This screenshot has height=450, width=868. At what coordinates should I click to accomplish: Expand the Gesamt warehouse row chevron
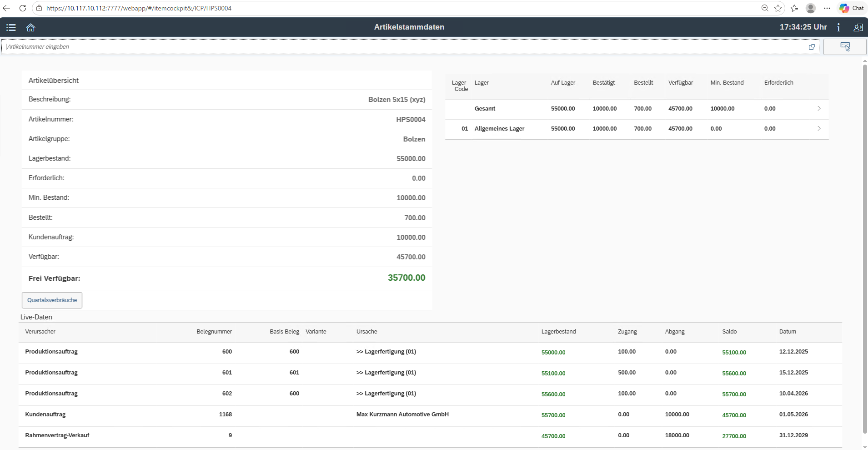pos(819,108)
